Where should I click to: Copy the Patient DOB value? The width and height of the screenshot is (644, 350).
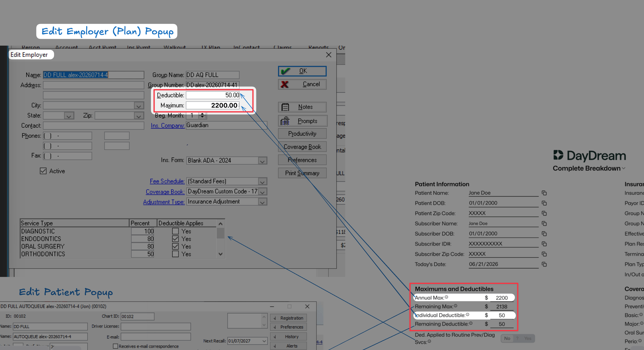(x=544, y=203)
